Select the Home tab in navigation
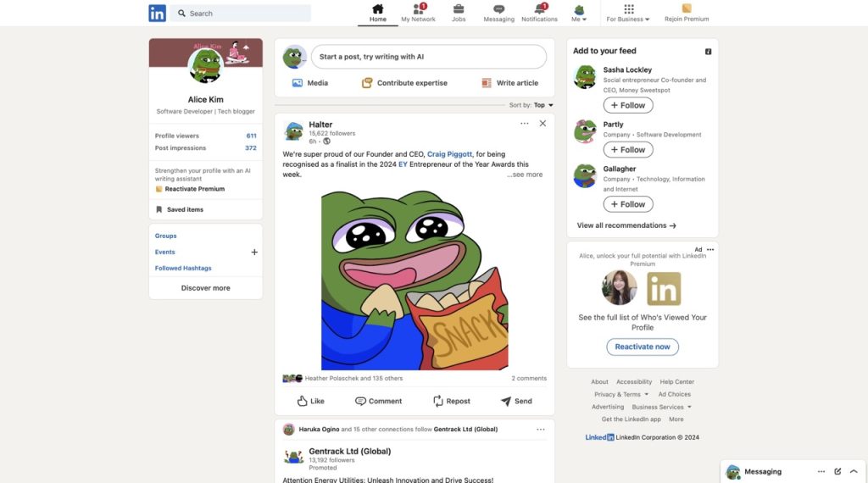This screenshot has height=483, width=868. coord(378,13)
